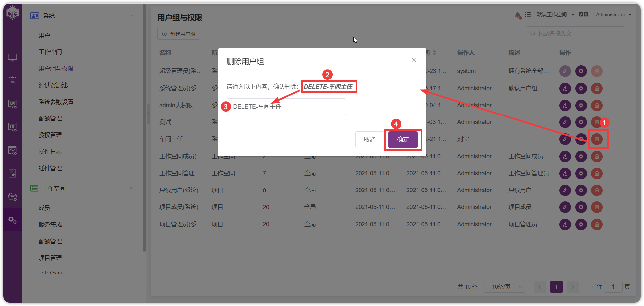The height and width of the screenshot is (306, 644).
Task: Open the performance test chart icon
Action: click(x=13, y=151)
